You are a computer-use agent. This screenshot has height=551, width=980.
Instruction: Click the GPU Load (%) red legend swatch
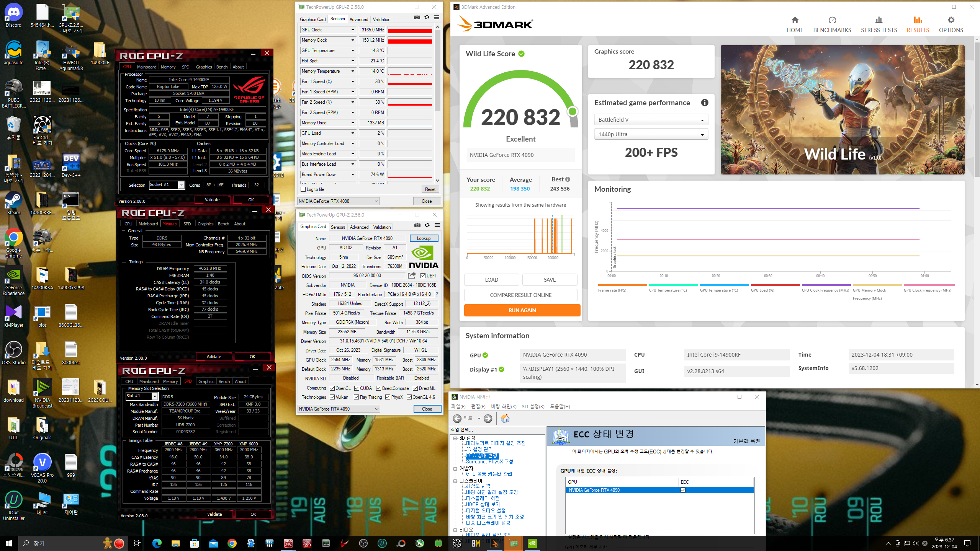775,285
